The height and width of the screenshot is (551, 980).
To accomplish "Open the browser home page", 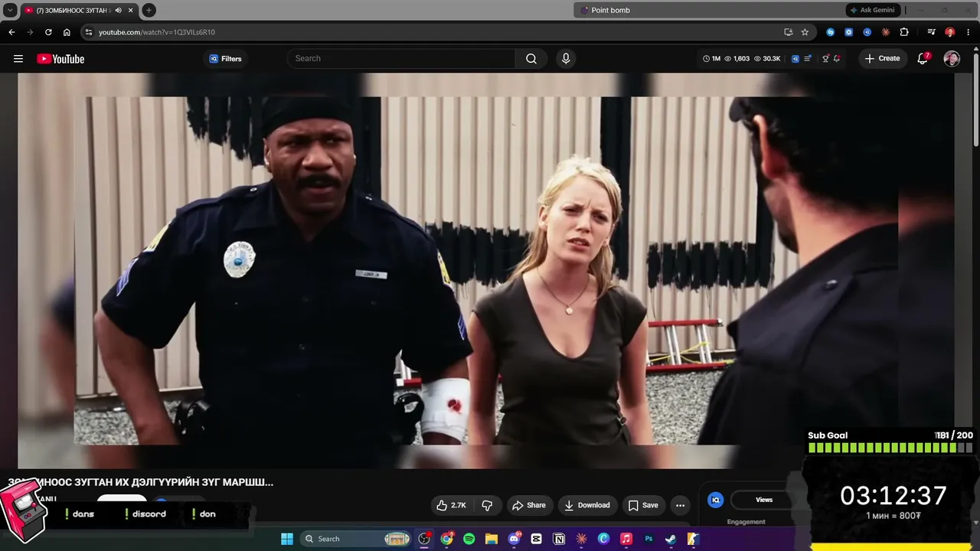I will [x=67, y=32].
